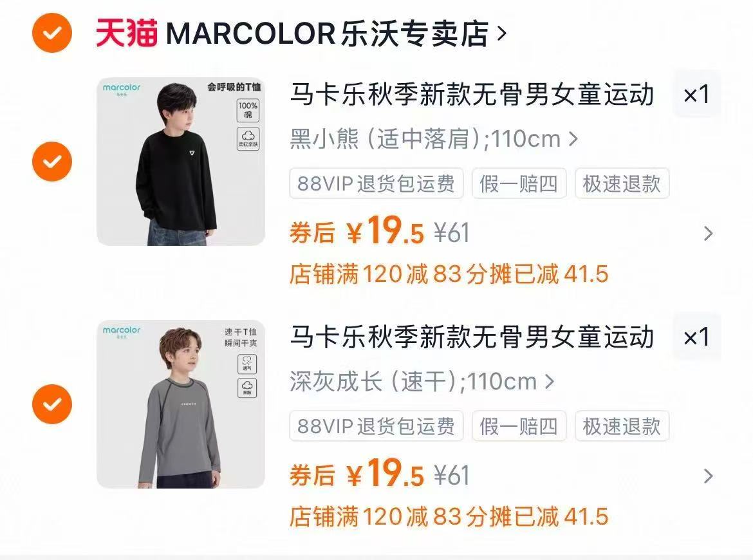Adjust quantity ×1 of the second item

coord(696,337)
